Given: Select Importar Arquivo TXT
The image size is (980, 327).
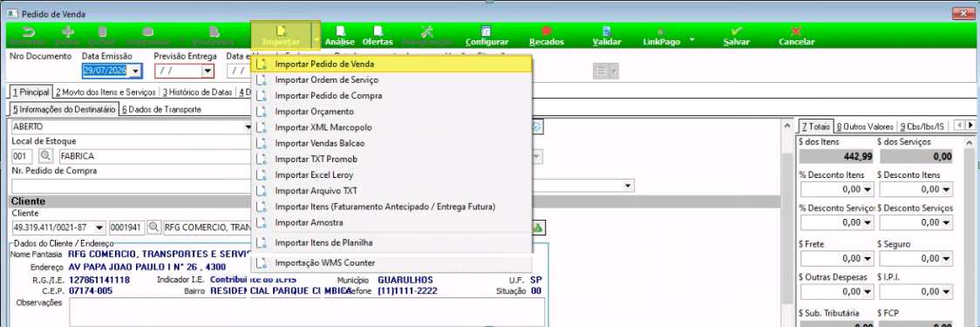Looking at the screenshot, I should [391, 191].
